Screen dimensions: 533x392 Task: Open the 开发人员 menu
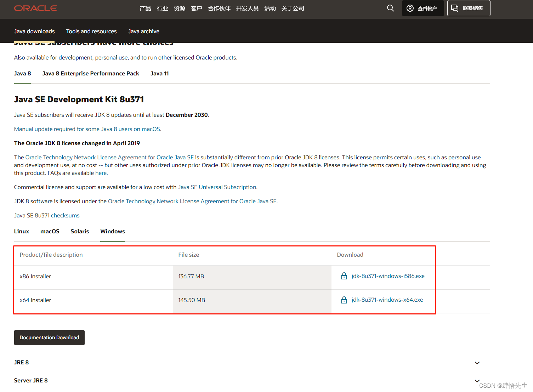point(247,8)
